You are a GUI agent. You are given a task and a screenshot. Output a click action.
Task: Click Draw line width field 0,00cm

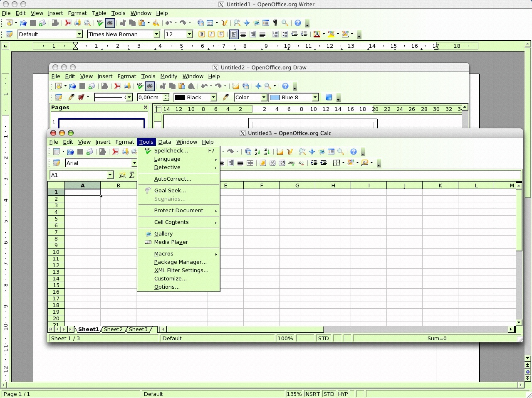[150, 98]
